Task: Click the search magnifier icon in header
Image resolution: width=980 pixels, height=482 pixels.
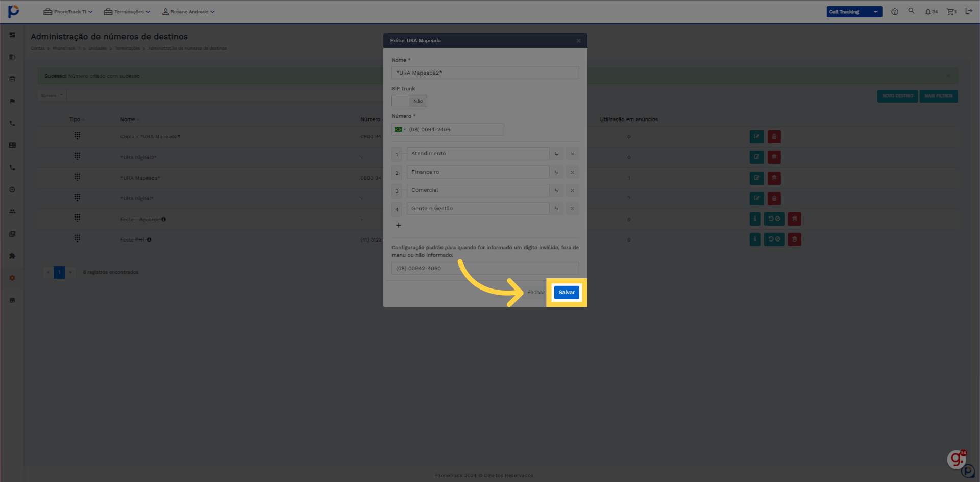Action: coord(911,11)
